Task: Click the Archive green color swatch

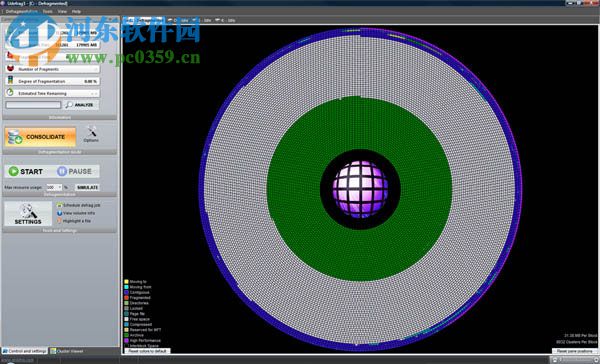Action: point(126,335)
